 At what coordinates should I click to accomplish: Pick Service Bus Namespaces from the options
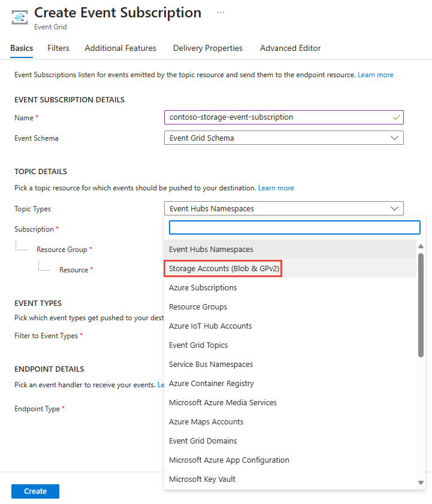pos(211,364)
